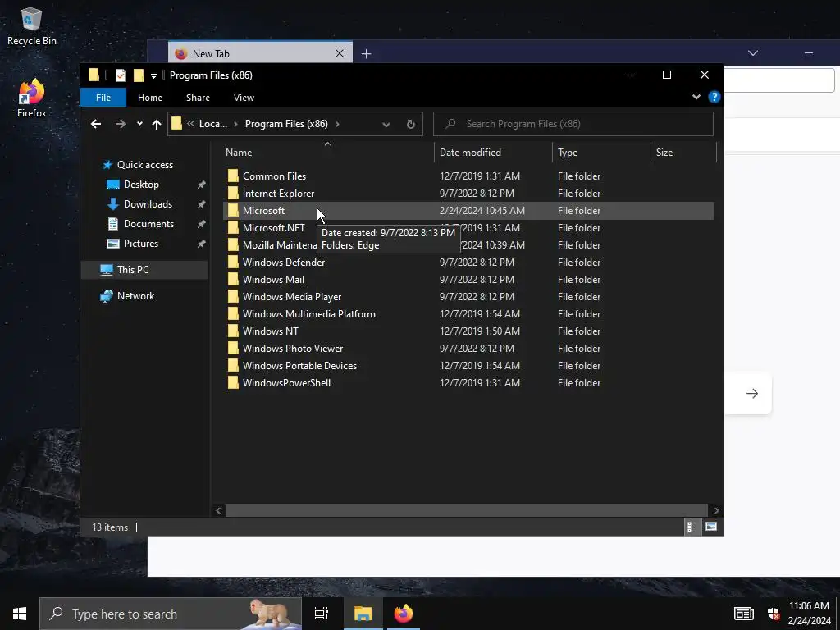Screen dimensions: 840x630
Task: Sort by the Date modified column header
Action: coord(493,152)
